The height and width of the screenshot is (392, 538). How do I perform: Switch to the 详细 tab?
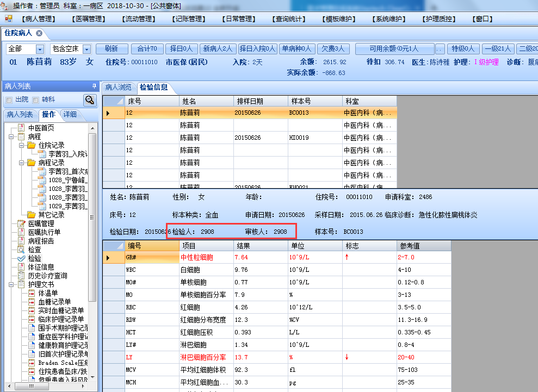[70, 114]
